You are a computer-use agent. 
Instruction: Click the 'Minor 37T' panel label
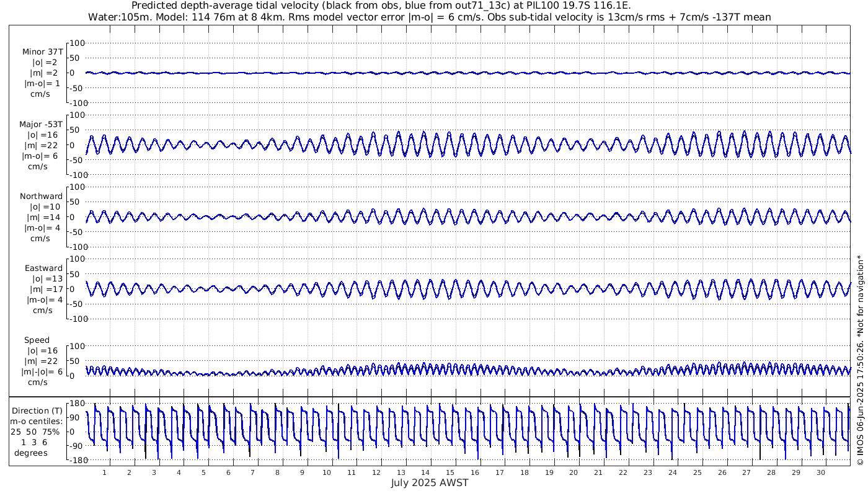(42, 52)
